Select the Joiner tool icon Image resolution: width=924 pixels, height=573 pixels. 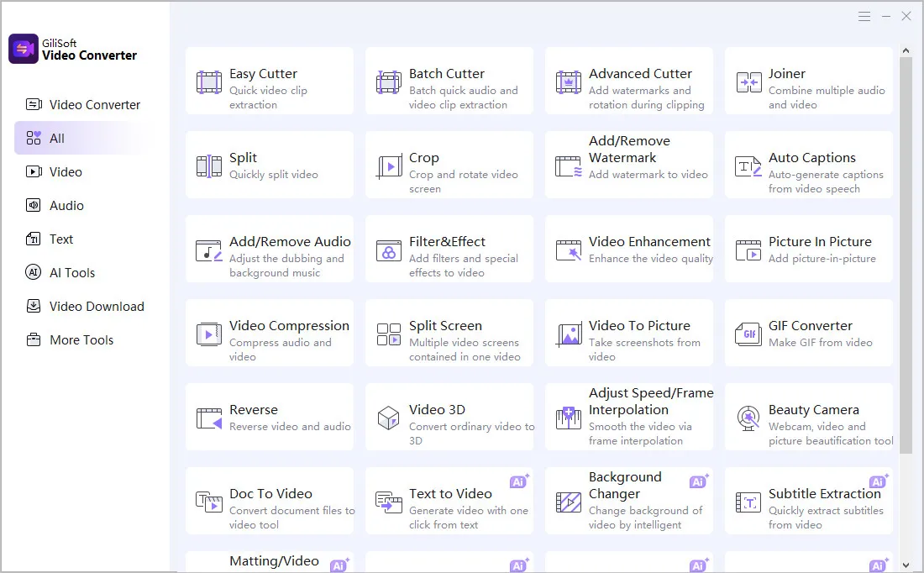[x=748, y=82]
